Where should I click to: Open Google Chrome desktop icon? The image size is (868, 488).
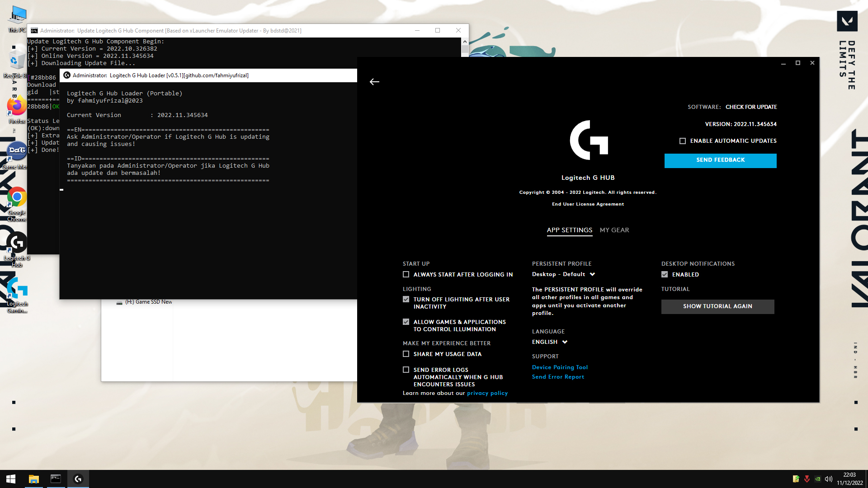point(17,198)
